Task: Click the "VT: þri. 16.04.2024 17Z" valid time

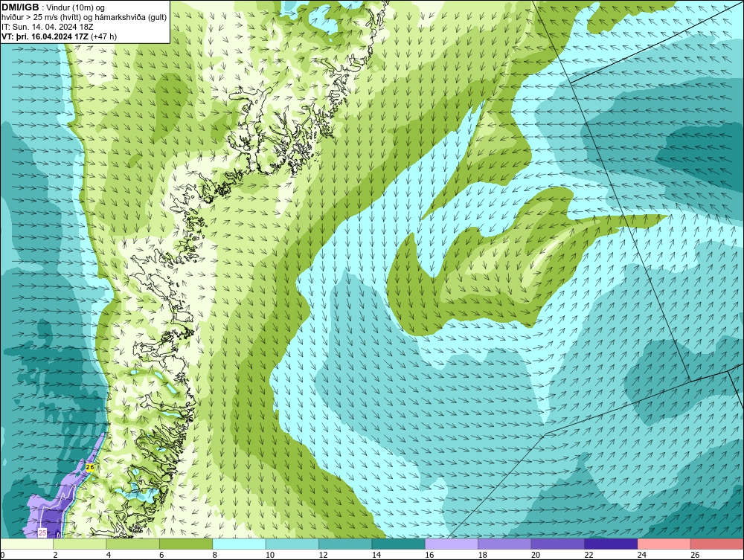Action: click(45, 36)
